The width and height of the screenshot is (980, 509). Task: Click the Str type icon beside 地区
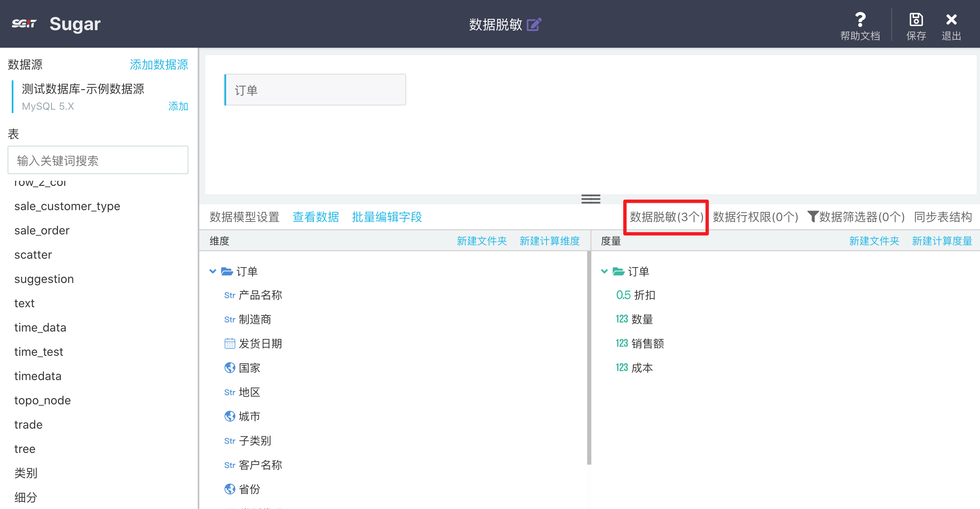[230, 393]
